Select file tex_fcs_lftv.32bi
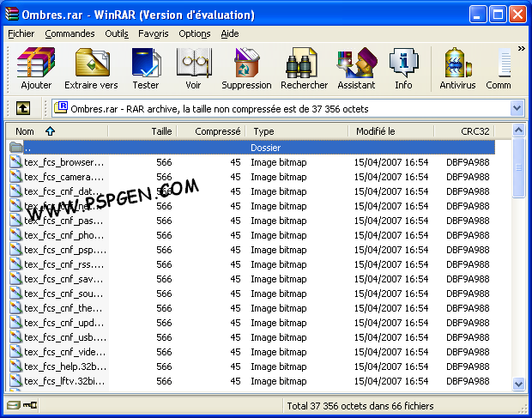The height and width of the screenshot is (418, 532). (251, 381)
